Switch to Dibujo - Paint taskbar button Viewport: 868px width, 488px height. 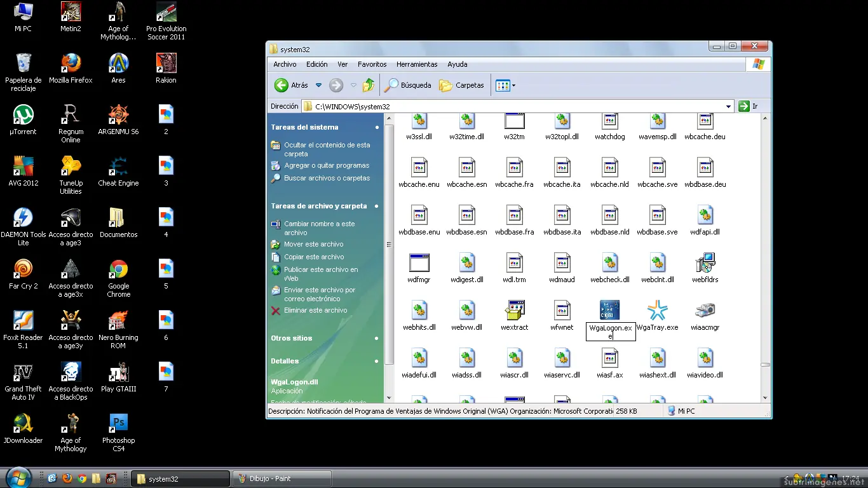point(282,479)
